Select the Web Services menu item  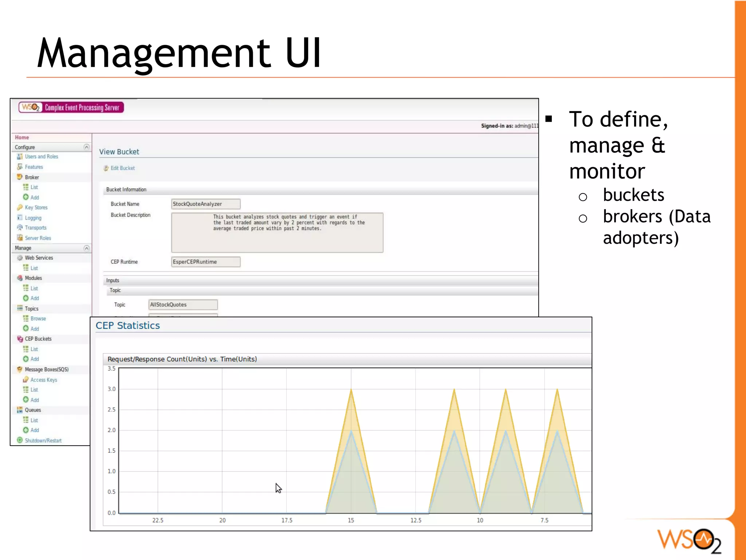click(x=39, y=258)
